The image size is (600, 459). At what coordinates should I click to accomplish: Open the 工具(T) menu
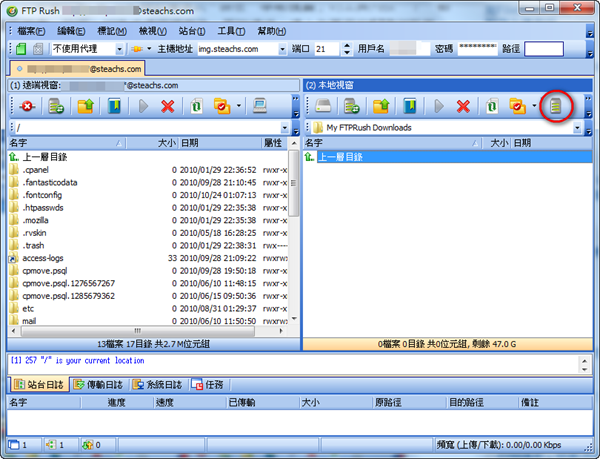231,31
